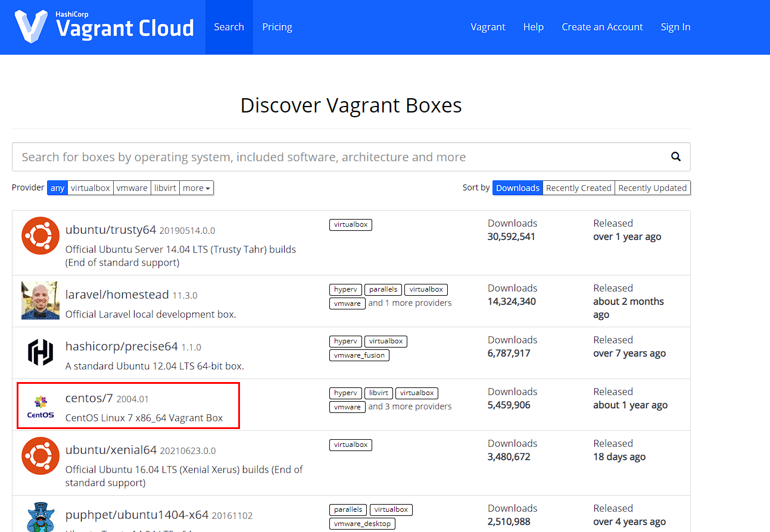Screen dimensions: 770x532
Task: Open the ubuntu/xenial64 box
Action: coord(111,450)
